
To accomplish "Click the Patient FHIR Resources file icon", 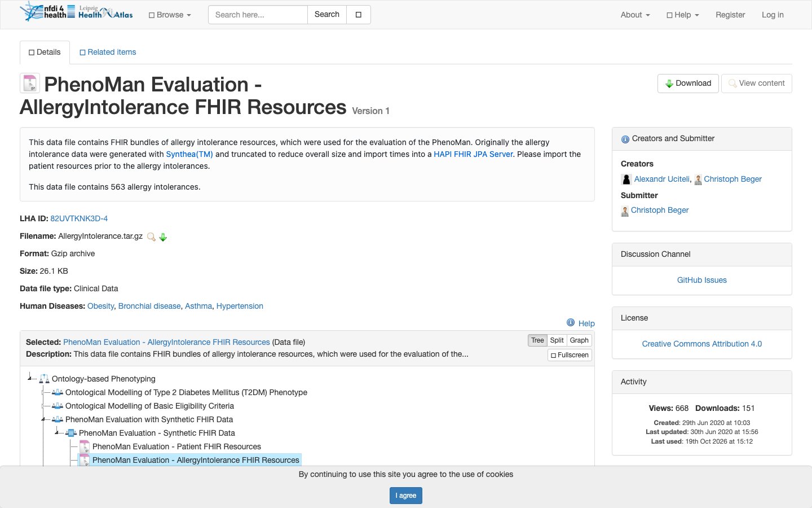I will tap(85, 446).
